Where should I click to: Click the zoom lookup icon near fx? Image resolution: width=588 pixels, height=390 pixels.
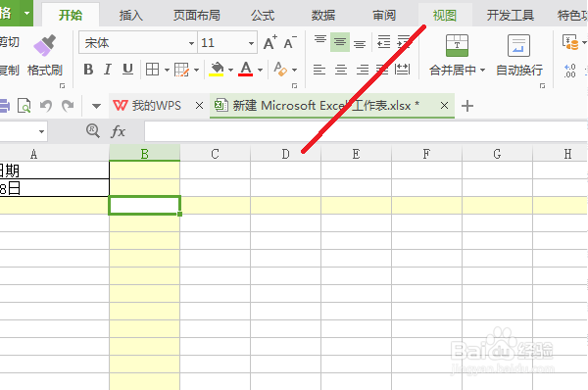[x=93, y=131]
